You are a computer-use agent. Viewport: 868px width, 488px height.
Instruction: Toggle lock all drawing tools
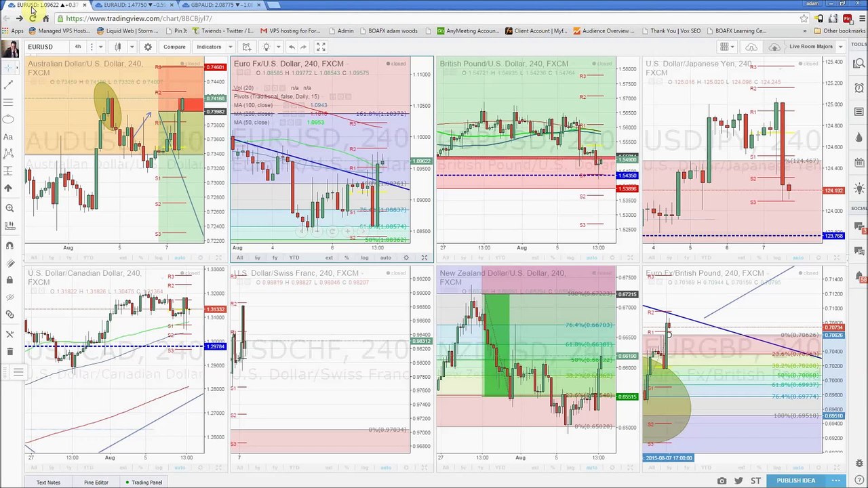point(9,280)
